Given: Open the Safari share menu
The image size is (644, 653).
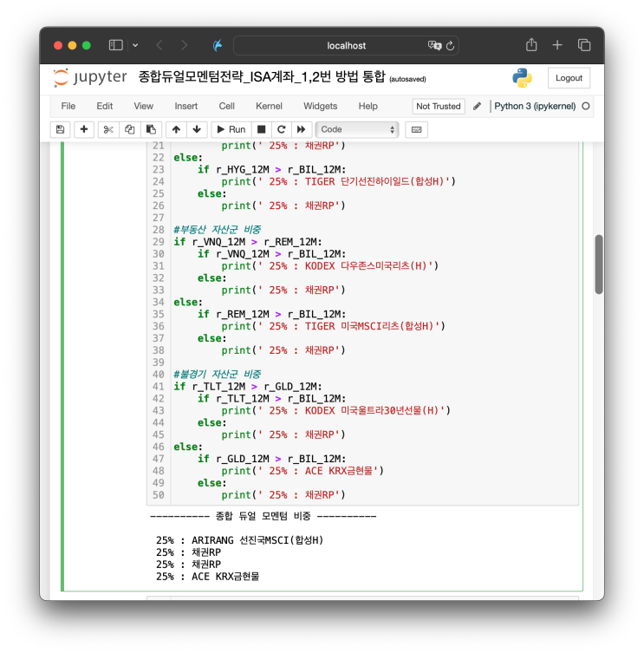Looking at the screenshot, I should click(x=531, y=44).
